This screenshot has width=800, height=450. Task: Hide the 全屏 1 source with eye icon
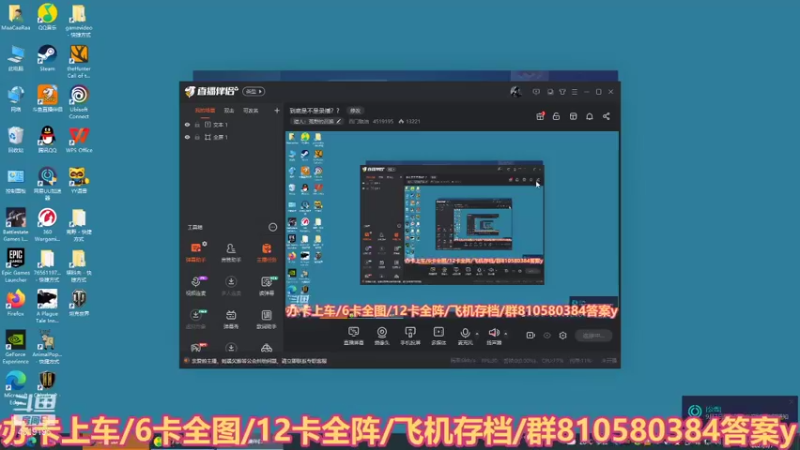click(187, 137)
